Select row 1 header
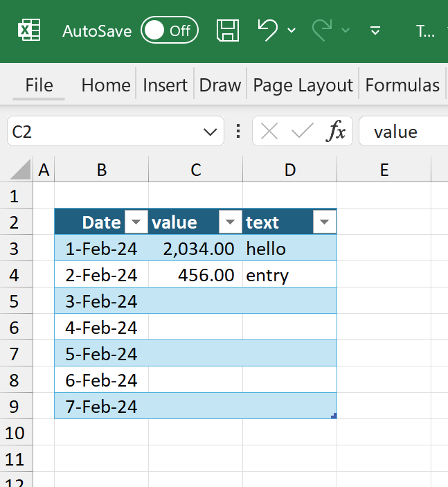The image size is (448, 487). (16, 195)
